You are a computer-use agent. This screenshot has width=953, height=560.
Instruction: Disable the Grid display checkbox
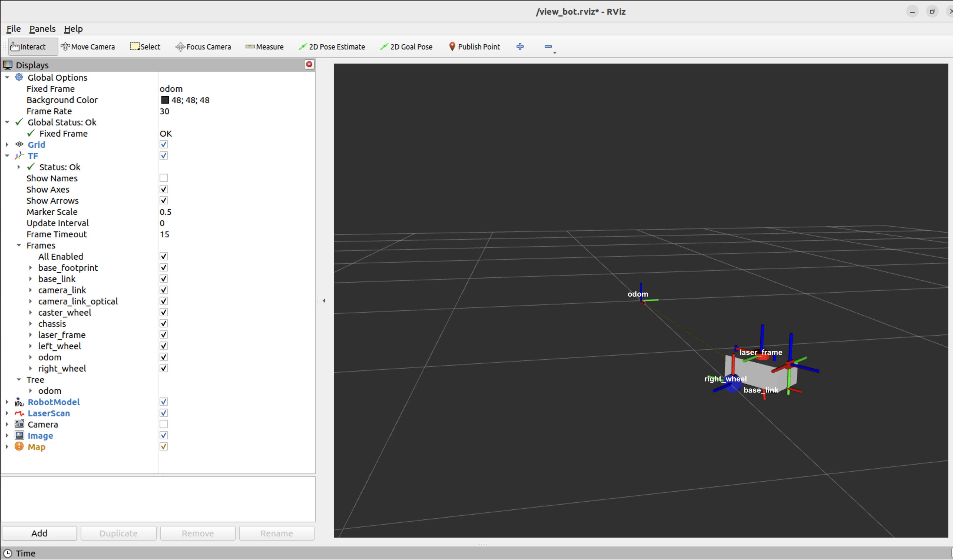point(164,145)
